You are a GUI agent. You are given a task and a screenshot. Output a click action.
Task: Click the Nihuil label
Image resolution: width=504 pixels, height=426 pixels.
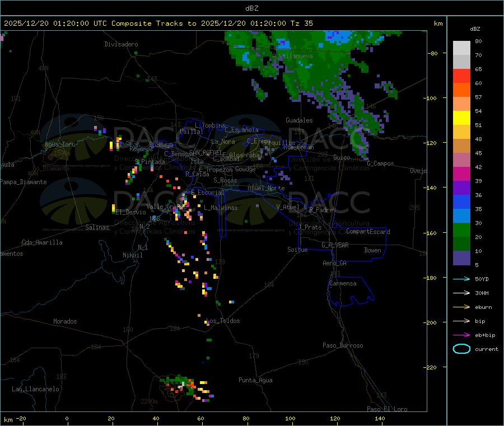[132, 255]
